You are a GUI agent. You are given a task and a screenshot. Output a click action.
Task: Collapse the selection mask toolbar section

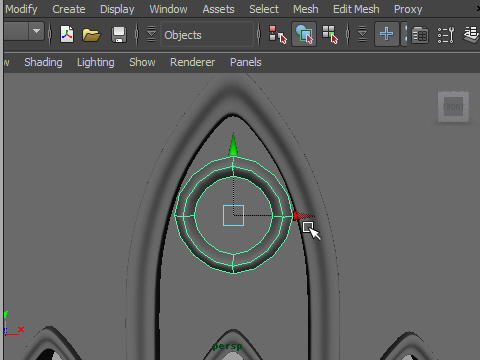pyautogui.click(x=151, y=34)
